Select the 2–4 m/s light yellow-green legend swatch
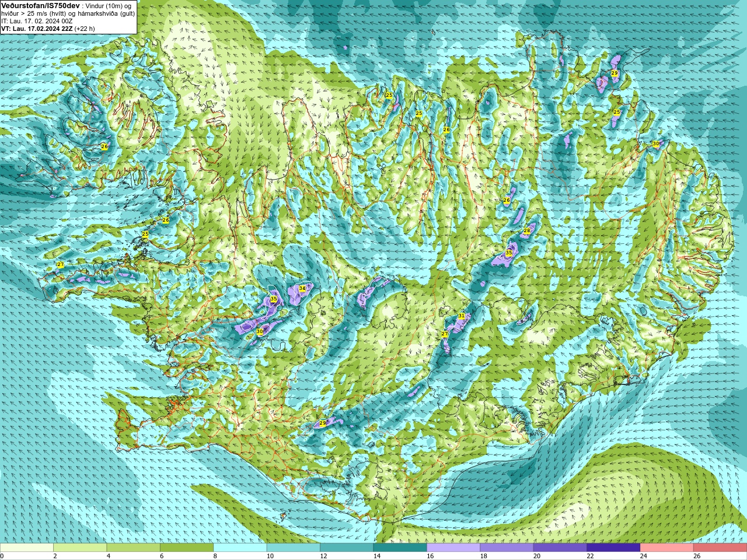747x560 pixels. click(80, 548)
